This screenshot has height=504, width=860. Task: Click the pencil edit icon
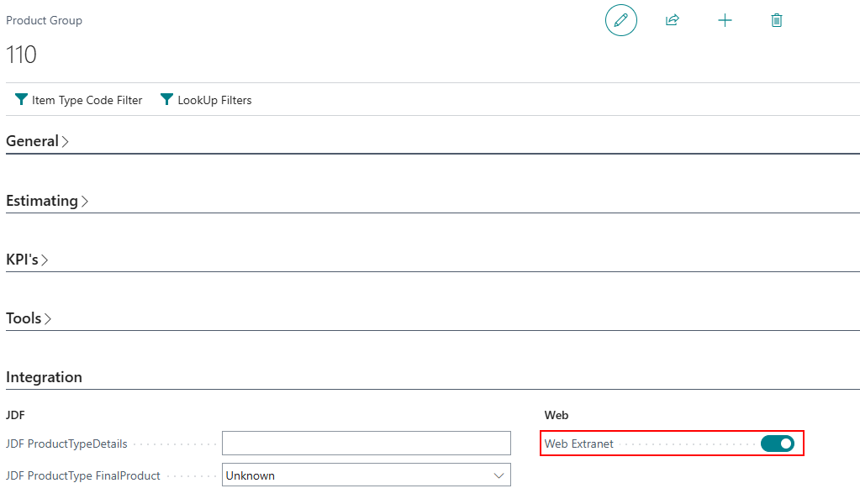pyautogui.click(x=620, y=20)
